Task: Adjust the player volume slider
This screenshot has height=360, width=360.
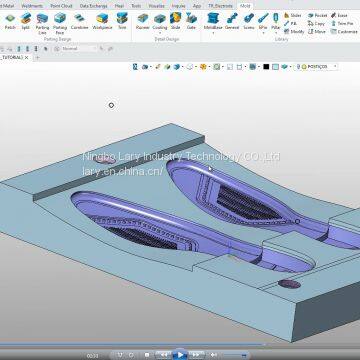Action: tap(235, 355)
